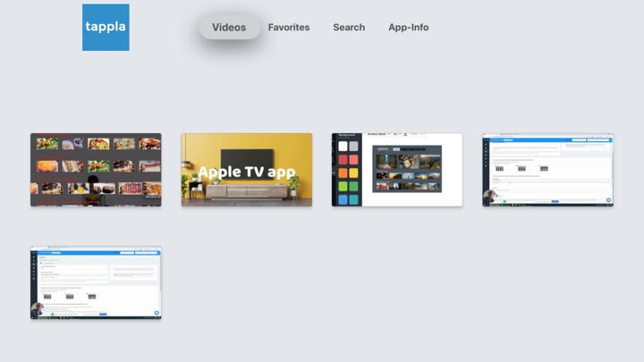This screenshot has width=644, height=362.
Task: Click the tappla logo
Action: (106, 28)
